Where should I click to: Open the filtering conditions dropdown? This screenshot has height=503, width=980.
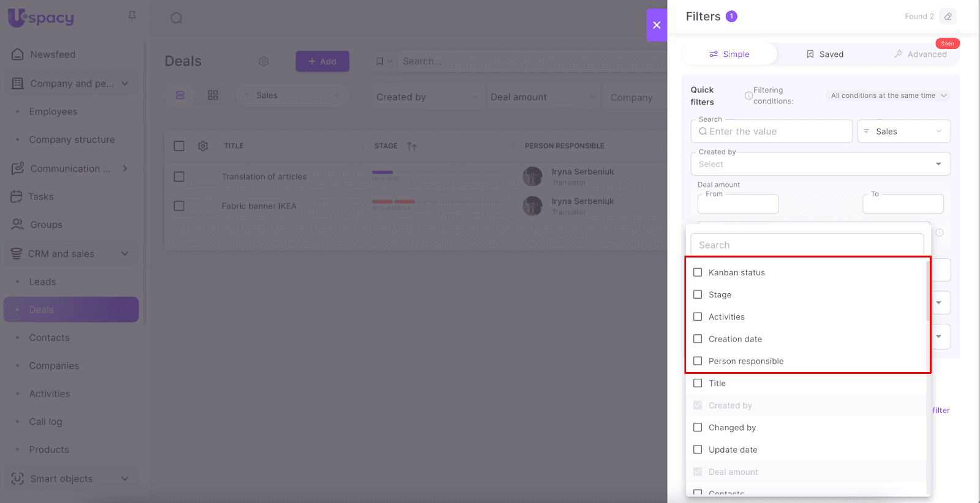(888, 96)
